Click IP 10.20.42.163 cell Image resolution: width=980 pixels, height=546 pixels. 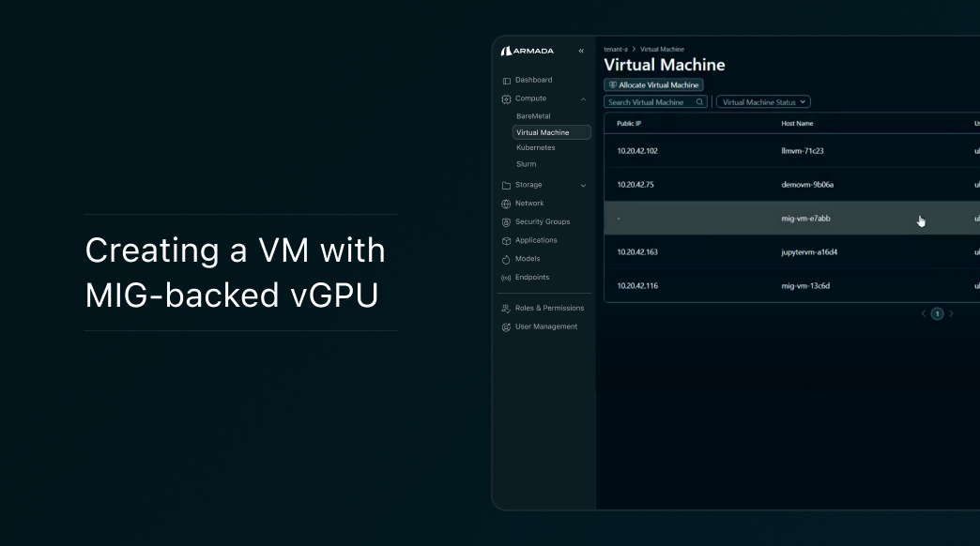(636, 252)
